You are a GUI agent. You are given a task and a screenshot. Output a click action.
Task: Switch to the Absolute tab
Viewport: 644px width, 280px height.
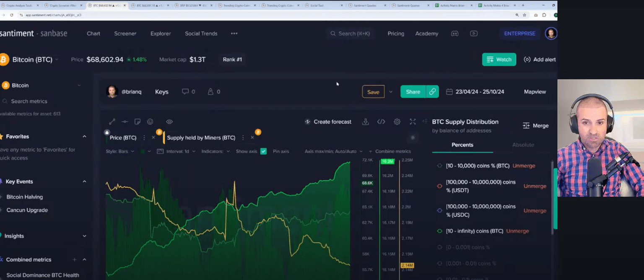tap(523, 145)
